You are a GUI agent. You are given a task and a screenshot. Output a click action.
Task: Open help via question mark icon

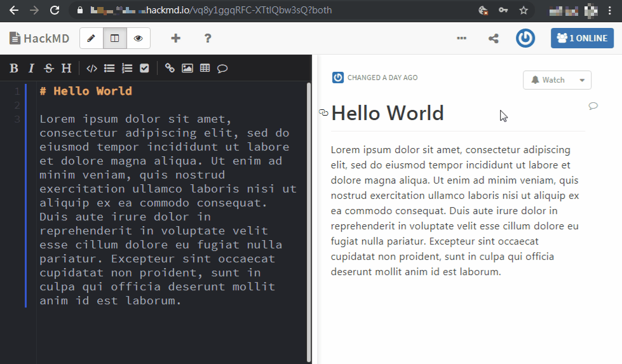tap(208, 38)
